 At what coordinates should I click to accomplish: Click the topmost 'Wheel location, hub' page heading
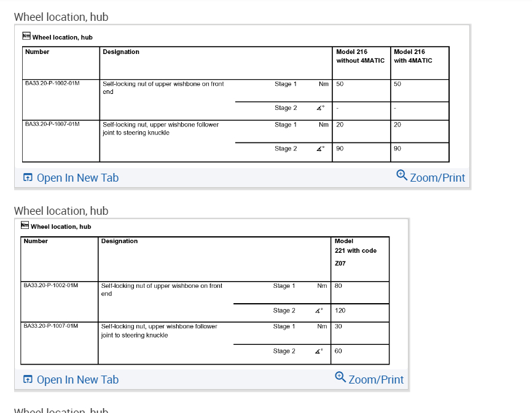(x=61, y=17)
